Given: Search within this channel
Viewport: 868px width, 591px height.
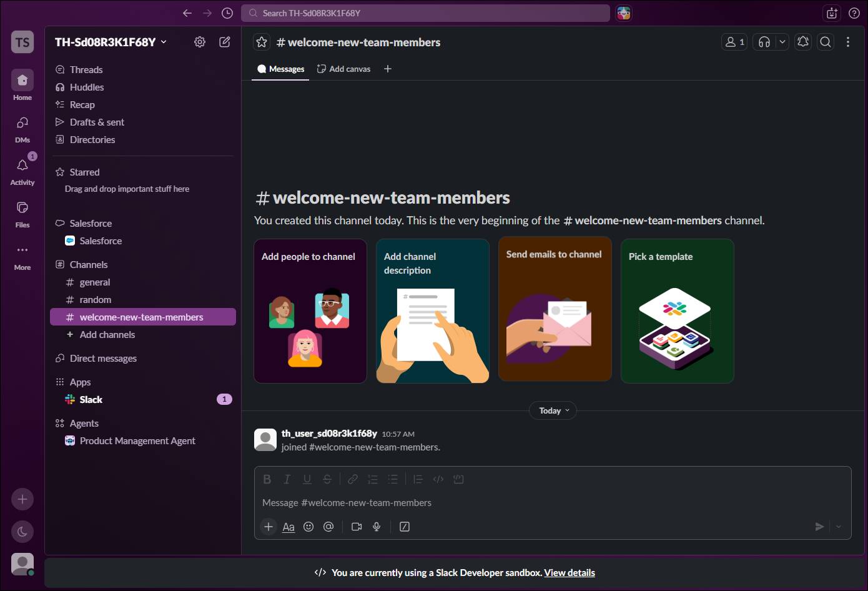Looking at the screenshot, I should [826, 42].
